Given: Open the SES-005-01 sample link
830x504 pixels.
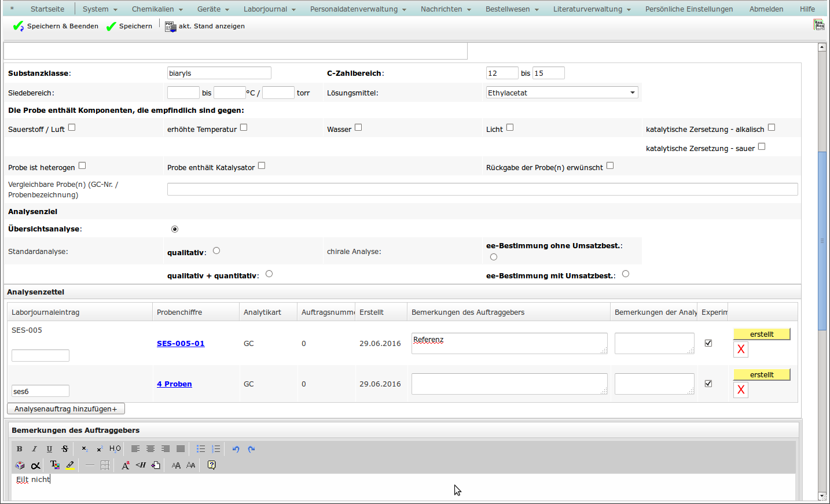Looking at the screenshot, I should click(x=181, y=344).
